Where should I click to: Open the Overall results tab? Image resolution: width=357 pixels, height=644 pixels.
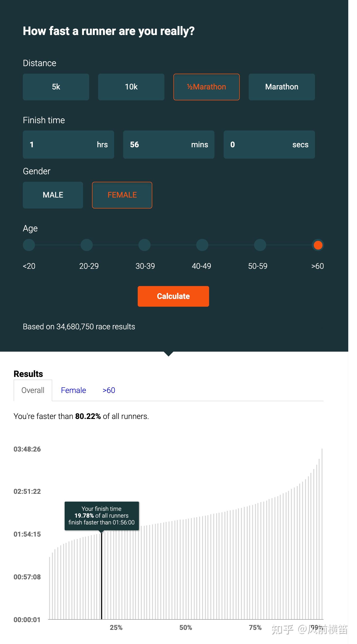[33, 390]
